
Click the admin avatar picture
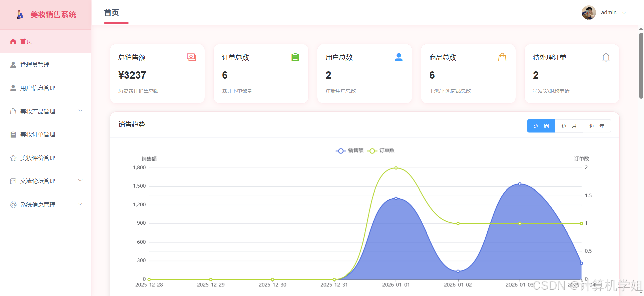pos(589,13)
